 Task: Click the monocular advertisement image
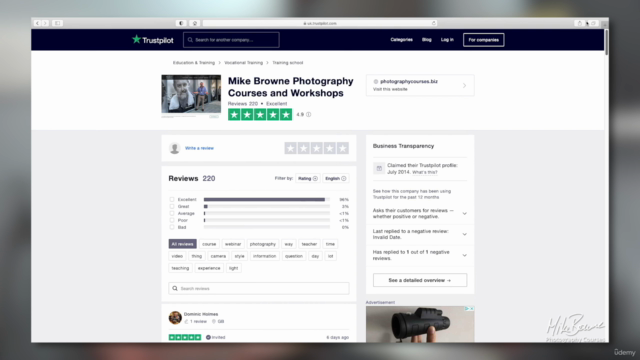coord(420,324)
